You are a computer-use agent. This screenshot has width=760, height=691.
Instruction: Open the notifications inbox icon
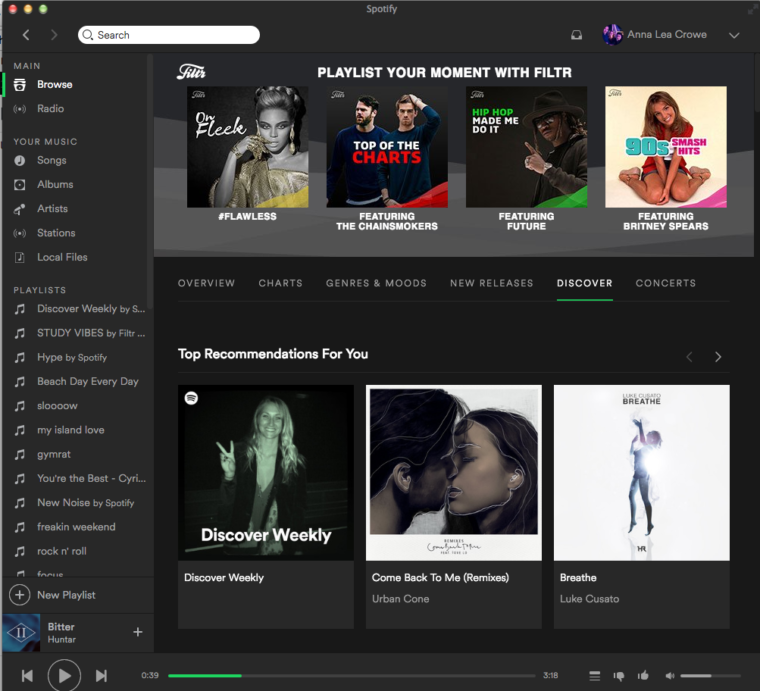576,35
